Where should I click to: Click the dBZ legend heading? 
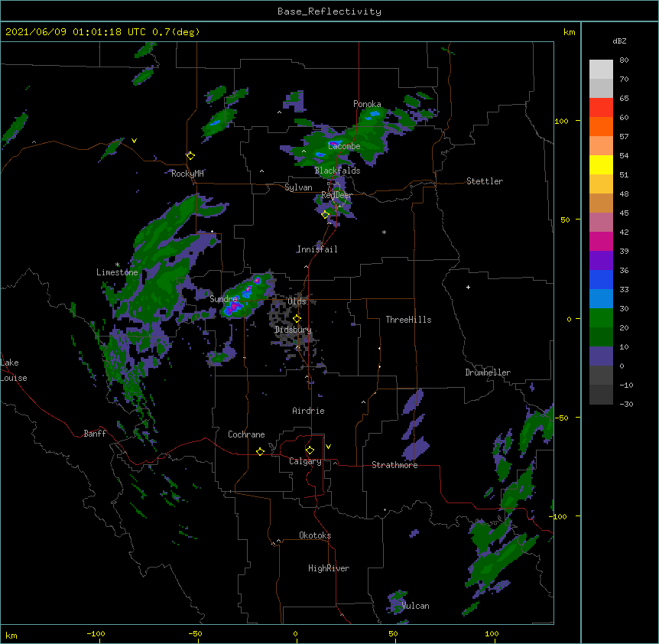click(619, 41)
